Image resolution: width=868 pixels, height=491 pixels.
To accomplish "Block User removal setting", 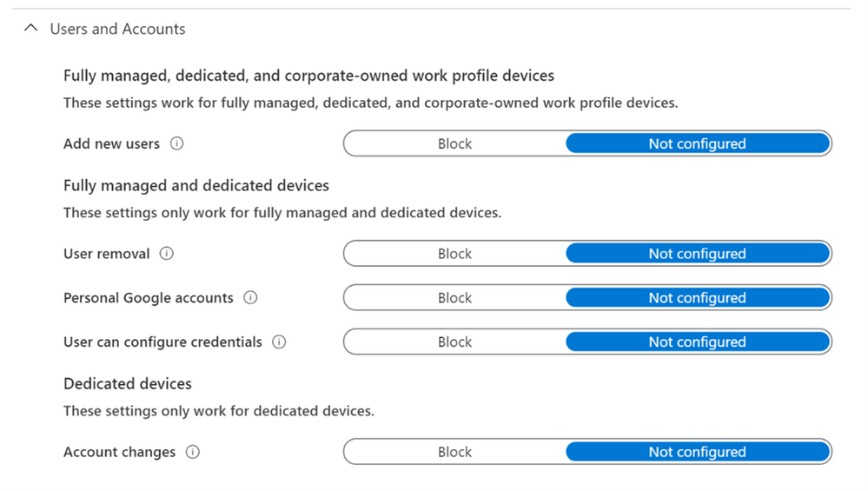I will pyautogui.click(x=454, y=254).
